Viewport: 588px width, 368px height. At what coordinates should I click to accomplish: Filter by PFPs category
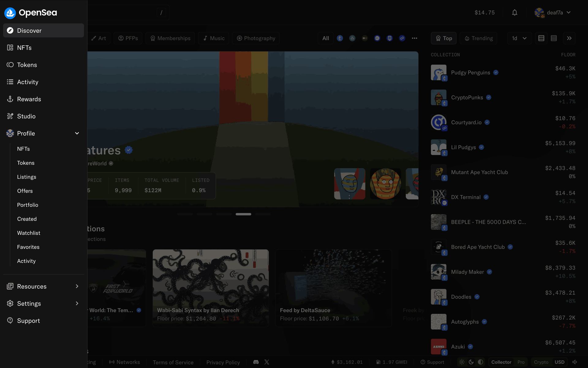[x=128, y=38]
